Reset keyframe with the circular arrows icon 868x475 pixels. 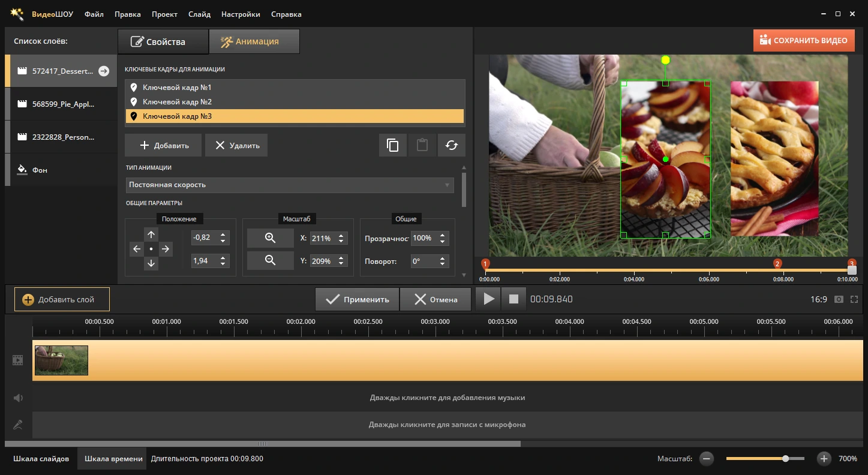pos(452,145)
